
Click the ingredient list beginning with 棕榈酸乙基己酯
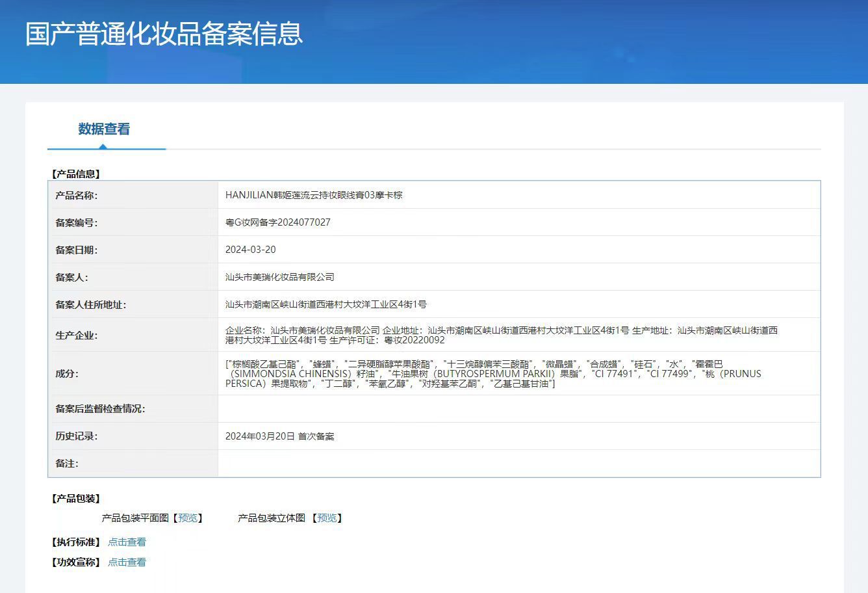[493, 374]
